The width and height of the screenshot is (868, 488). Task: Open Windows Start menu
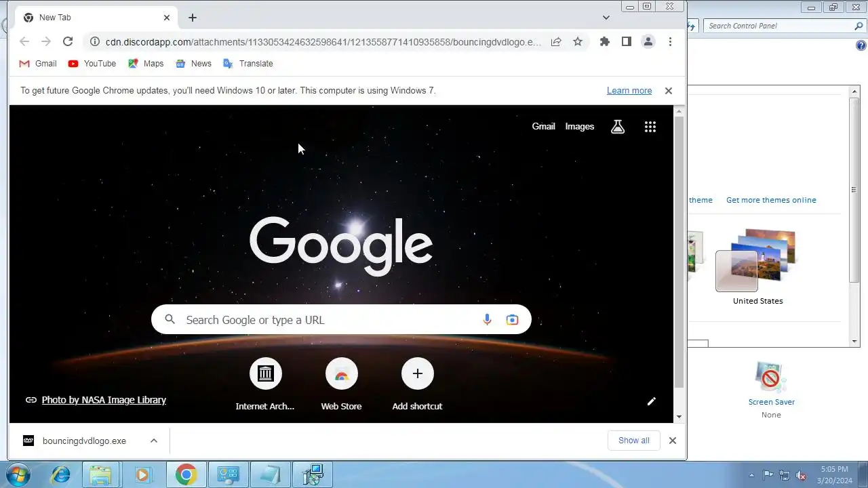tap(19, 475)
